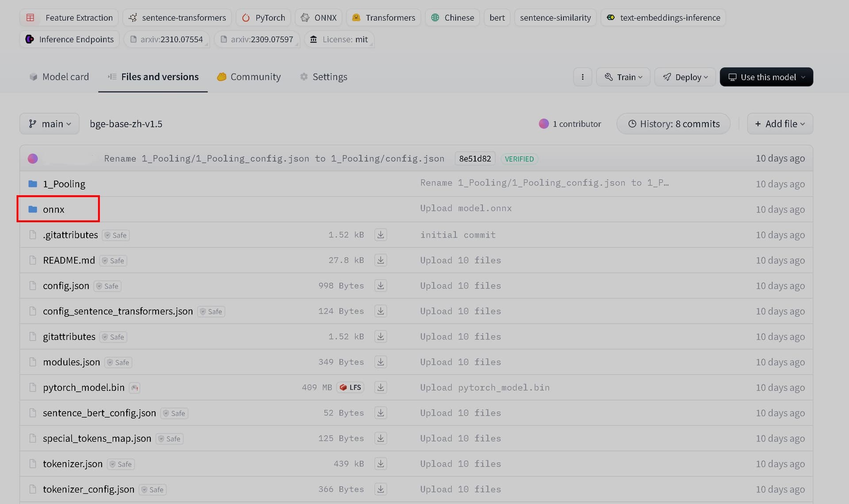Download the tokenizer.json file
This screenshot has height=504, width=849.
click(x=380, y=463)
